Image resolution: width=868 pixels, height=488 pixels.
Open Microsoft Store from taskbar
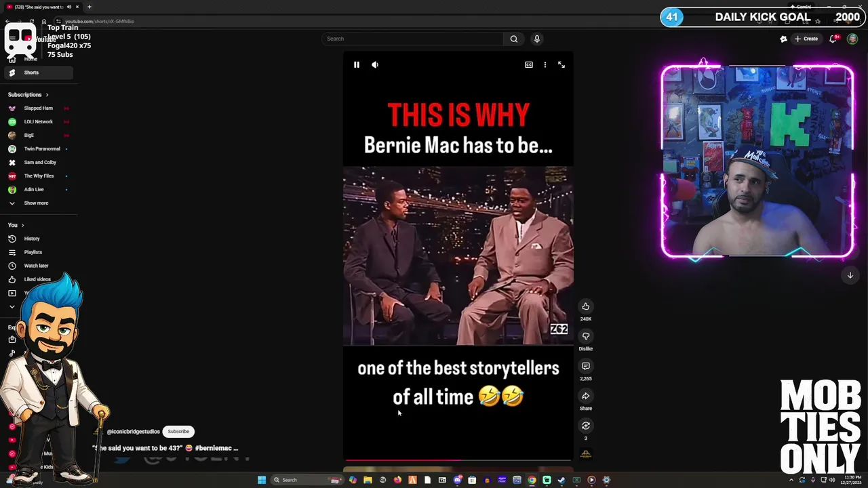pos(472,480)
